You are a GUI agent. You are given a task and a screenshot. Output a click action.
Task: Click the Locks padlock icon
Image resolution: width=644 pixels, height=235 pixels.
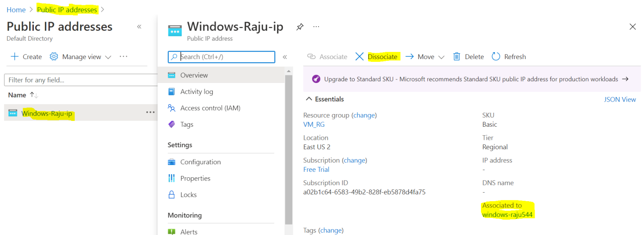pyautogui.click(x=171, y=195)
